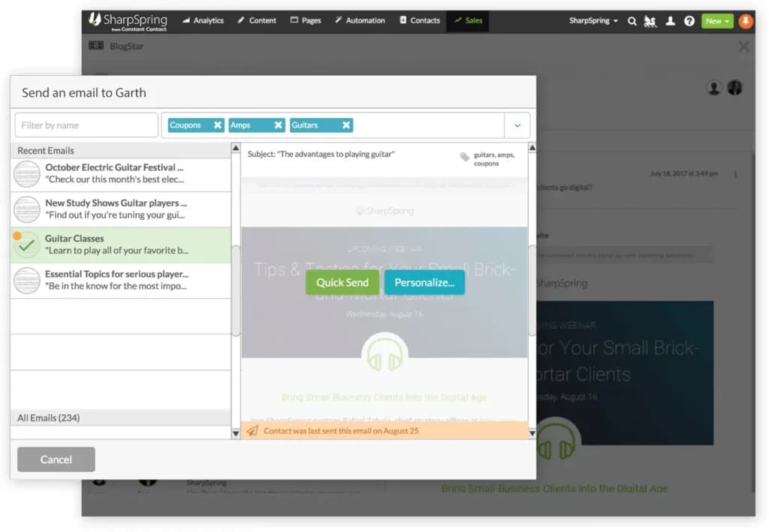Click the Filter by name field

[86, 125]
